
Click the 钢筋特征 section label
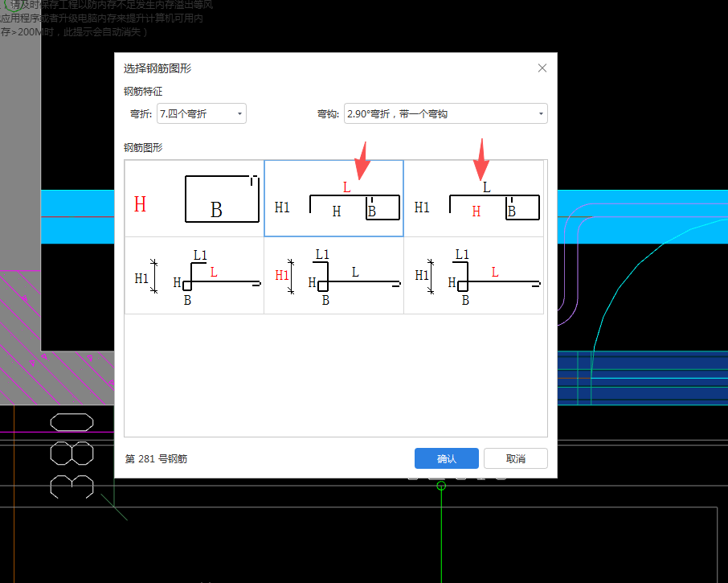(143, 92)
